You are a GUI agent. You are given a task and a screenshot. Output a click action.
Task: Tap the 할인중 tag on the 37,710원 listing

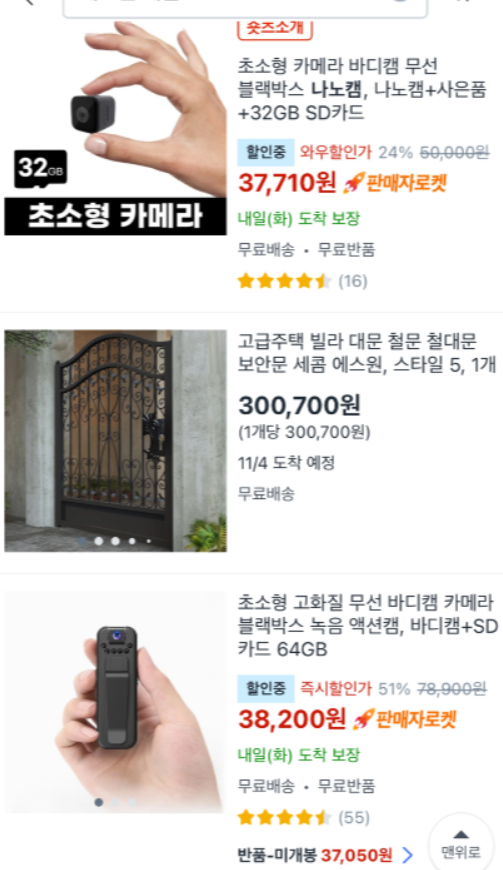click(266, 153)
